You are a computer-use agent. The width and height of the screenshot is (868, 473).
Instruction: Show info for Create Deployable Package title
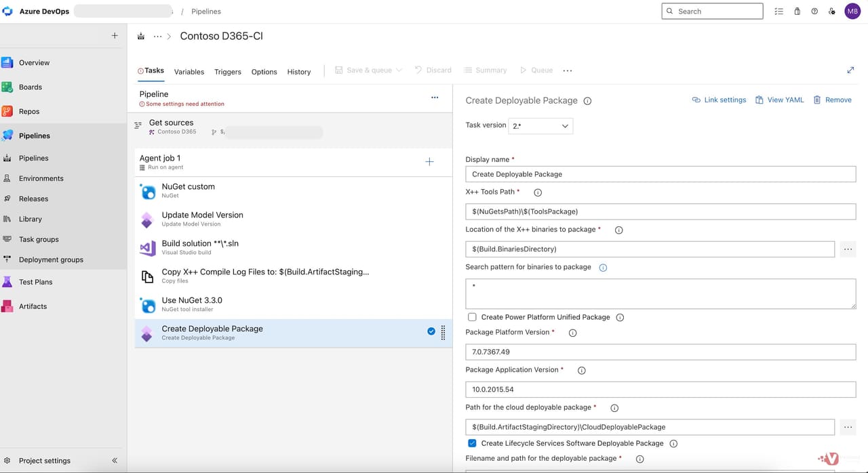point(587,101)
